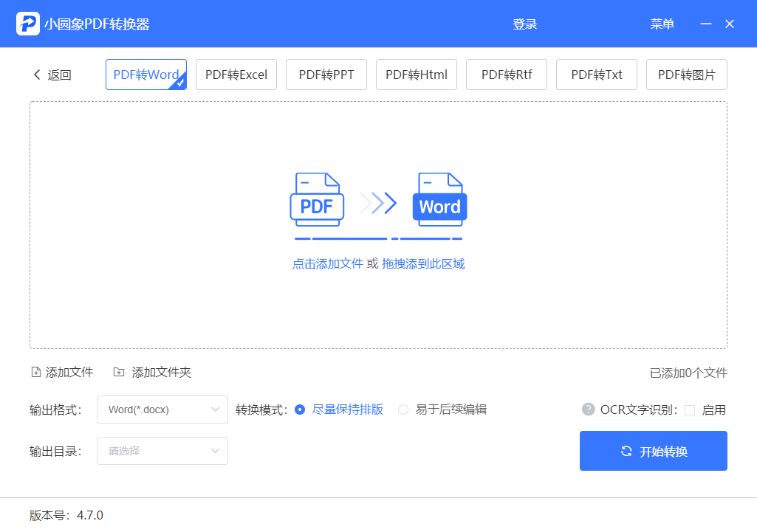Enable the OCR文字识别 启用 checkbox

pyautogui.click(x=690, y=410)
